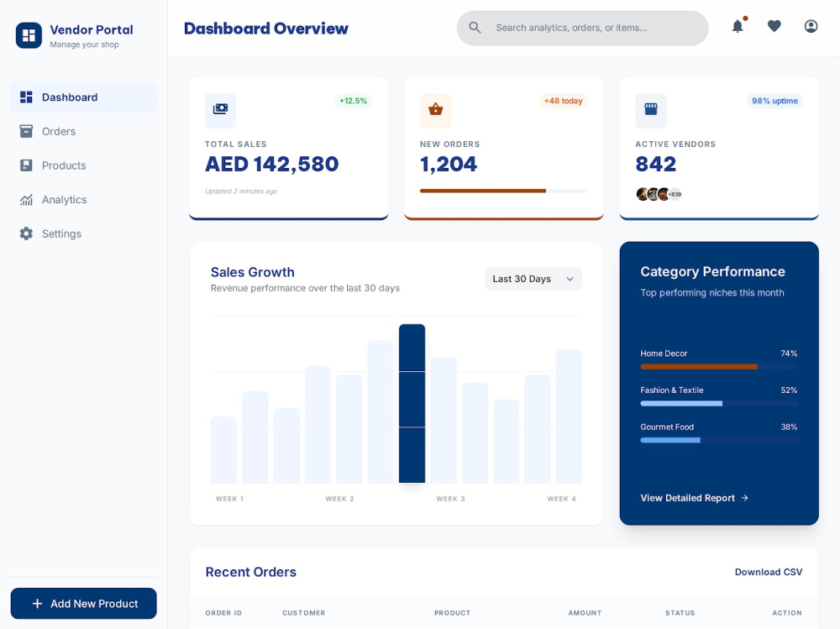Click the New Orders basket icon
Viewport: 840px width, 629px height.
[x=435, y=109]
